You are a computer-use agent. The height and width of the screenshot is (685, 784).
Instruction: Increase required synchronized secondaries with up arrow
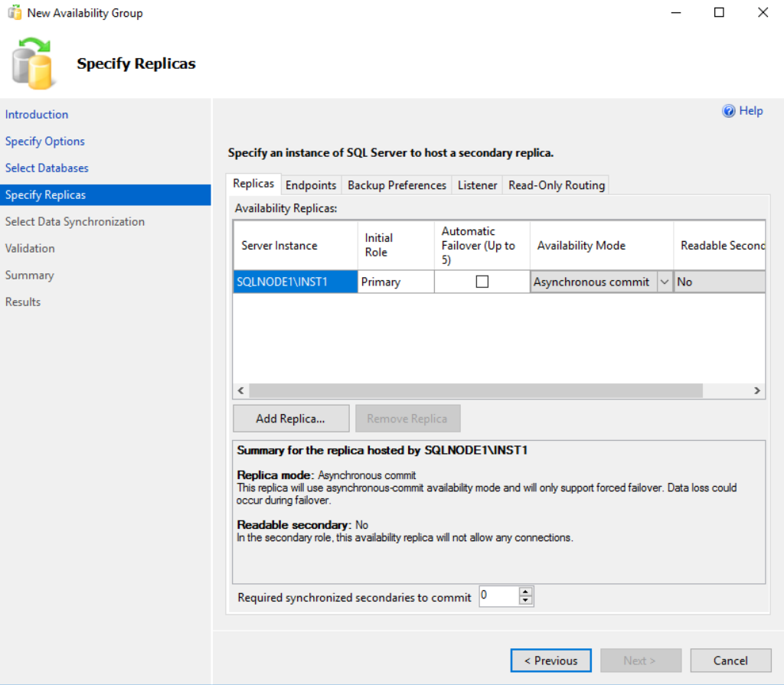[525, 592]
